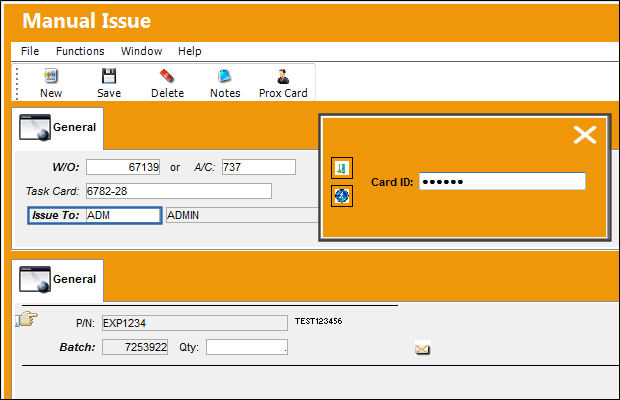Screen dimensions: 620x400
Task: Select the lower General tab near P/N
Action: tap(58, 279)
